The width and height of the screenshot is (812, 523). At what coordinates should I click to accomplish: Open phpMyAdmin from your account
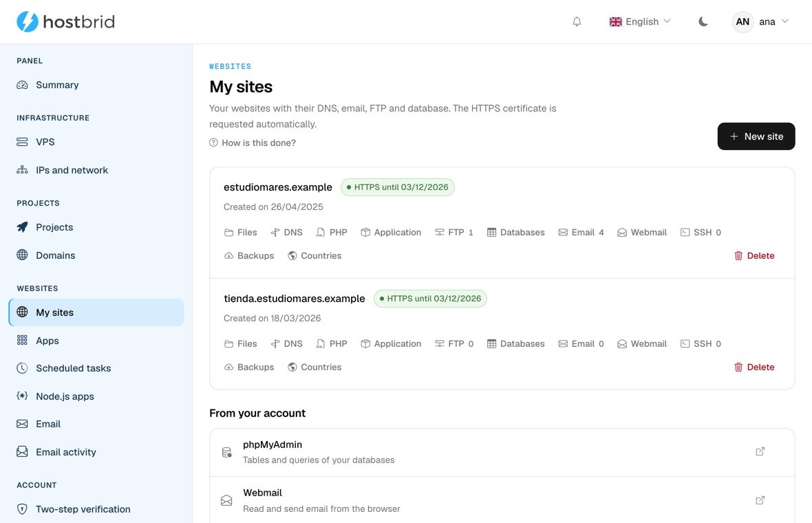(502, 452)
